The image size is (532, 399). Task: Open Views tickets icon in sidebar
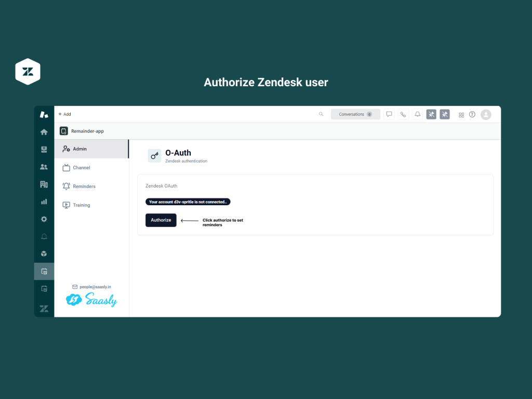[44, 149]
